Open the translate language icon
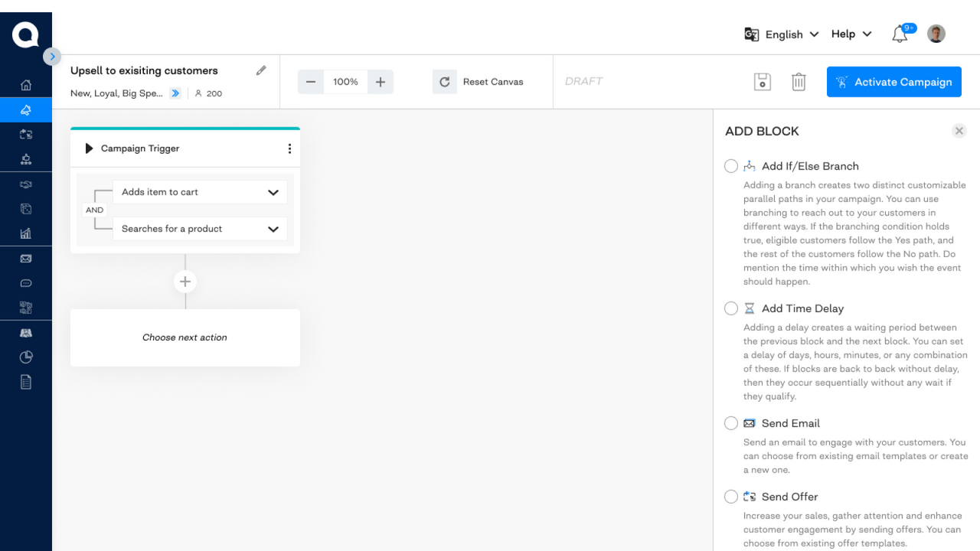 click(752, 34)
